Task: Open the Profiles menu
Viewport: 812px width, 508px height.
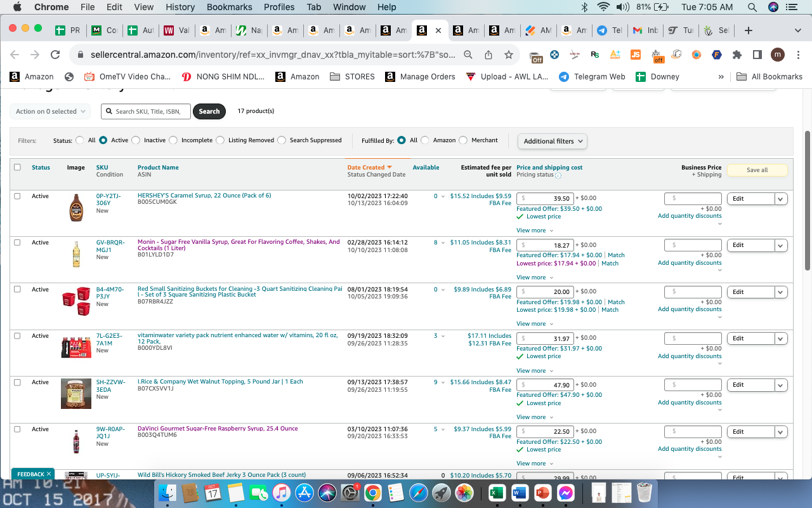Action: coord(279,7)
